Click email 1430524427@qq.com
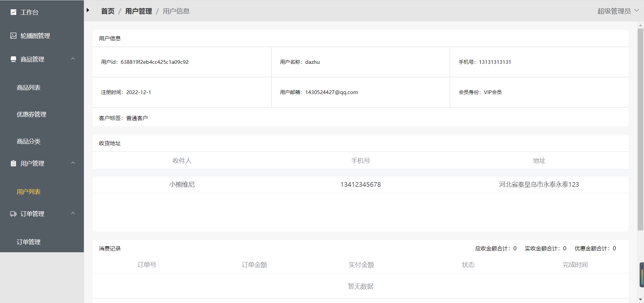The image size is (644, 303). (331, 92)
